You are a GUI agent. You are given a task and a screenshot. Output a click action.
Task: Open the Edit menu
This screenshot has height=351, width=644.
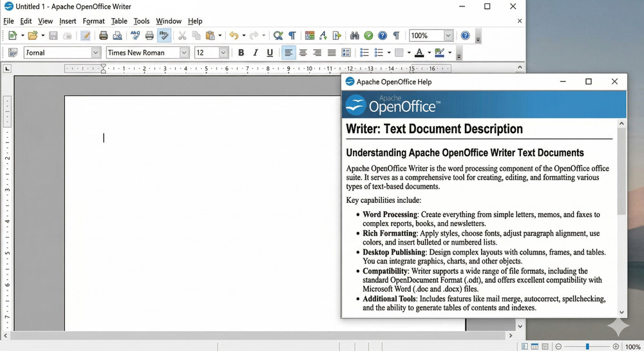tap(26, 21)
